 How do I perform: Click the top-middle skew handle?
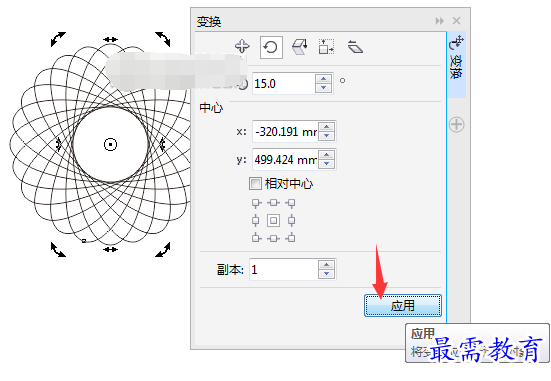110,40
